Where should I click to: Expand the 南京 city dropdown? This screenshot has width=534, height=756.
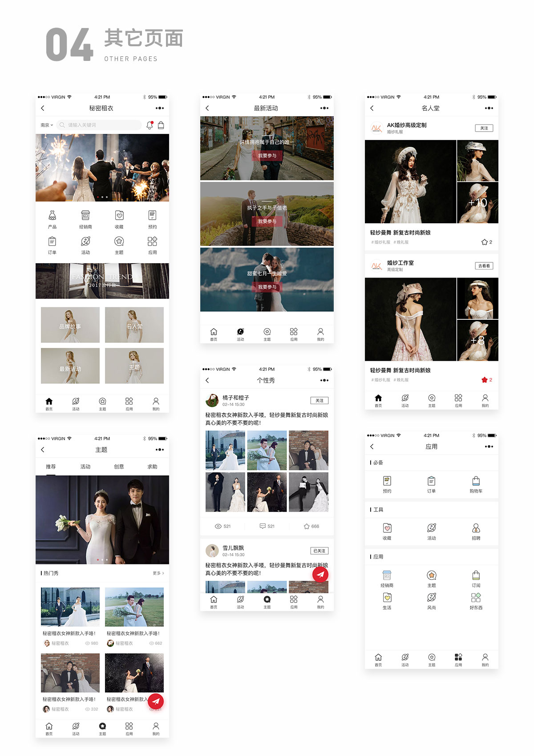[47, 125]
